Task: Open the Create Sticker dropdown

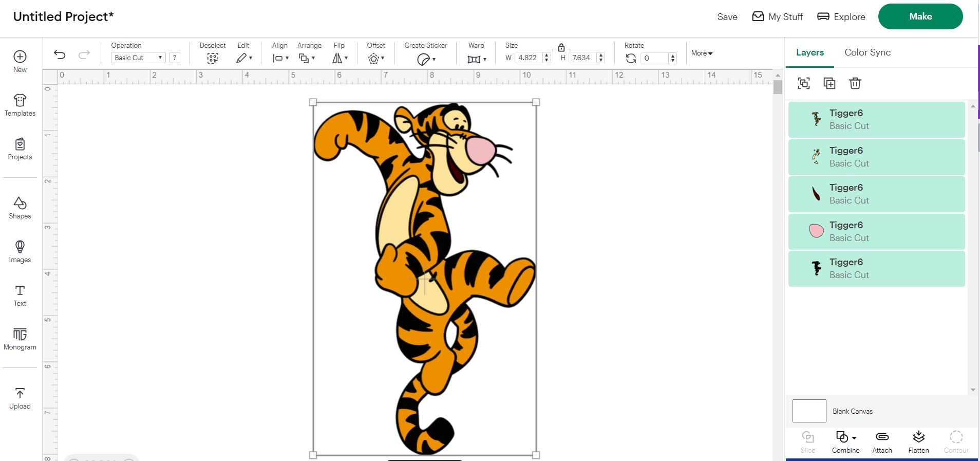Action: pyautogui.click(x=426, y=59)
